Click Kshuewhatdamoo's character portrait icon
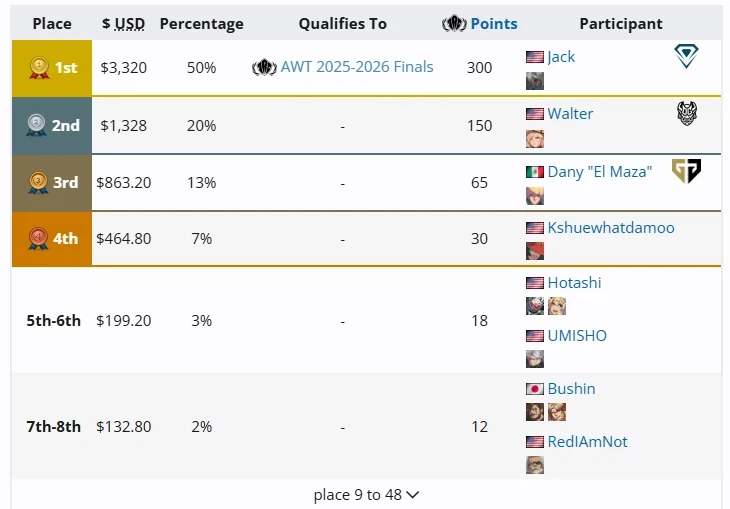 (x=535, y=251)
